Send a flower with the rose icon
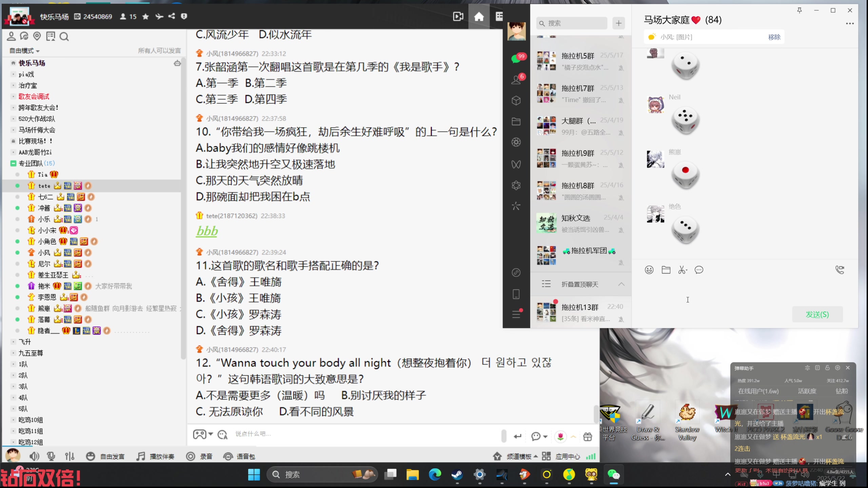The height and width of the screenshot is (488, 868). (560, 436)
